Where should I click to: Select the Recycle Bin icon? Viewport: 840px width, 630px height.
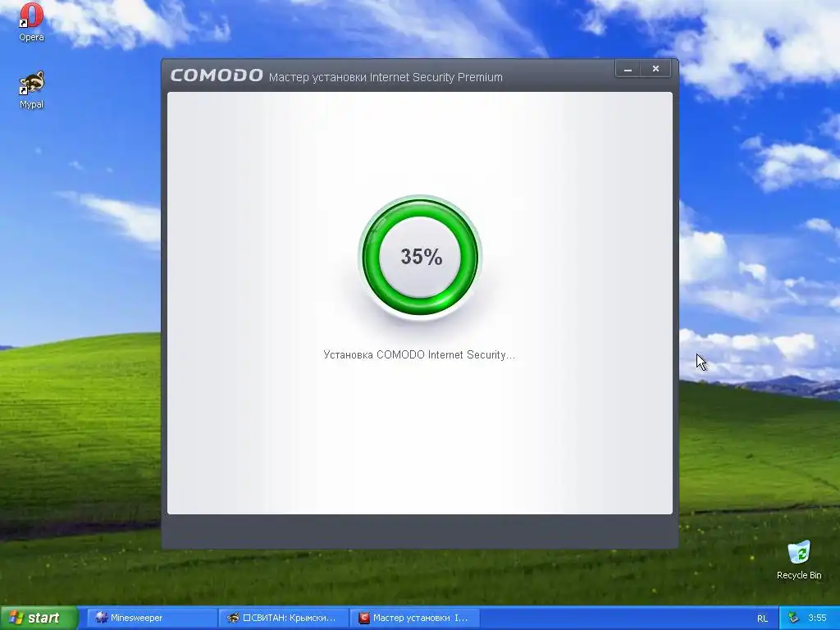[799, 559]
